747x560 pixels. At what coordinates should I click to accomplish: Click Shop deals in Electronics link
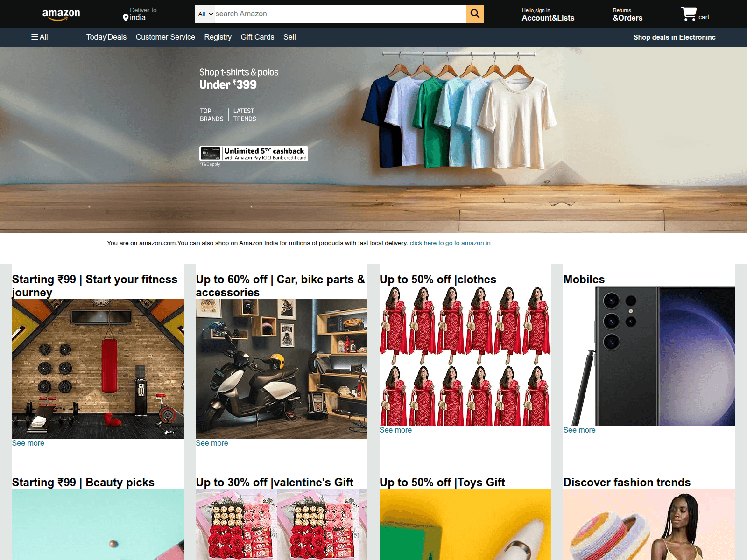[x=674, y=37]
